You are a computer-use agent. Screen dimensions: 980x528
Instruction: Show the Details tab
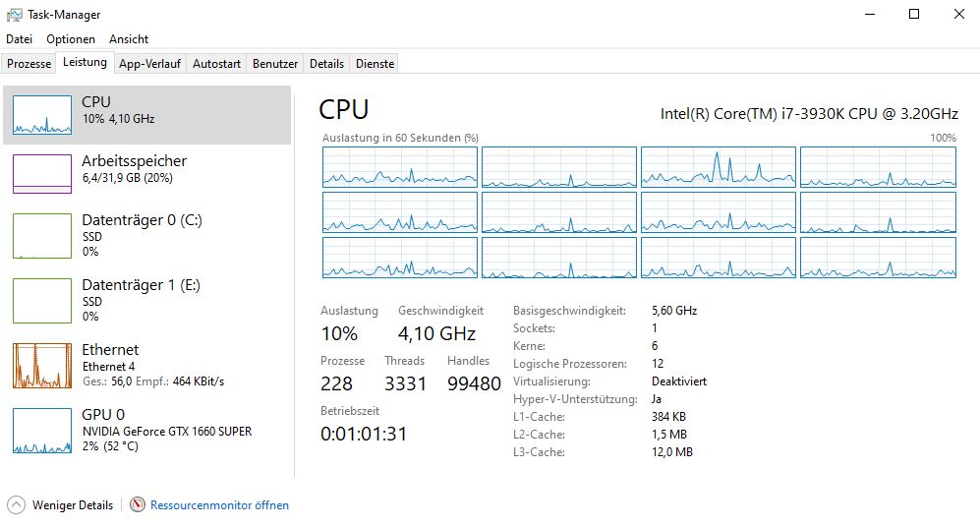click(327, 64)
